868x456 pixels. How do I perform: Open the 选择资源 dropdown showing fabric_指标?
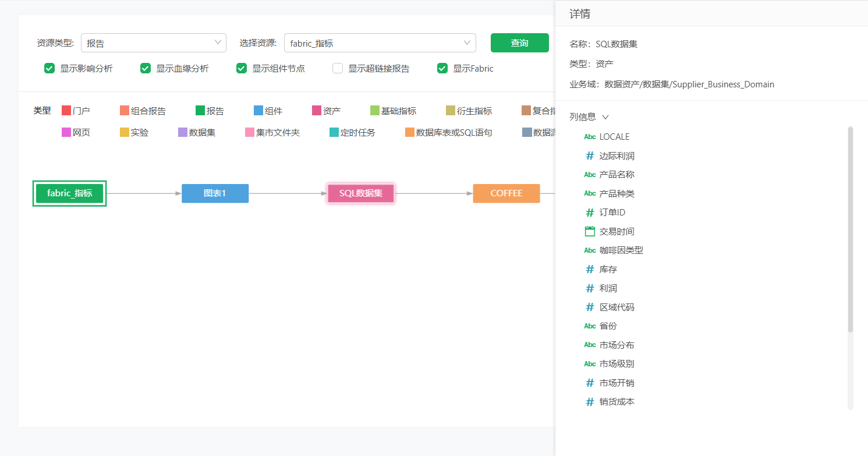click(380, 43)
